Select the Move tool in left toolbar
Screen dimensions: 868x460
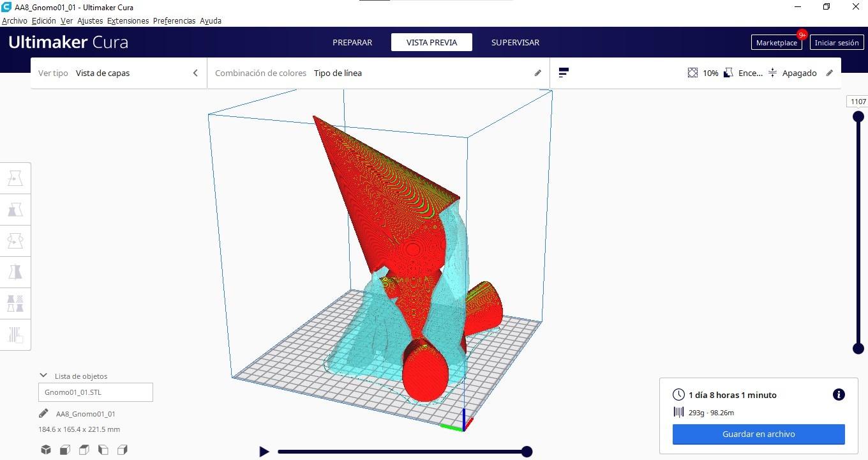15,178
